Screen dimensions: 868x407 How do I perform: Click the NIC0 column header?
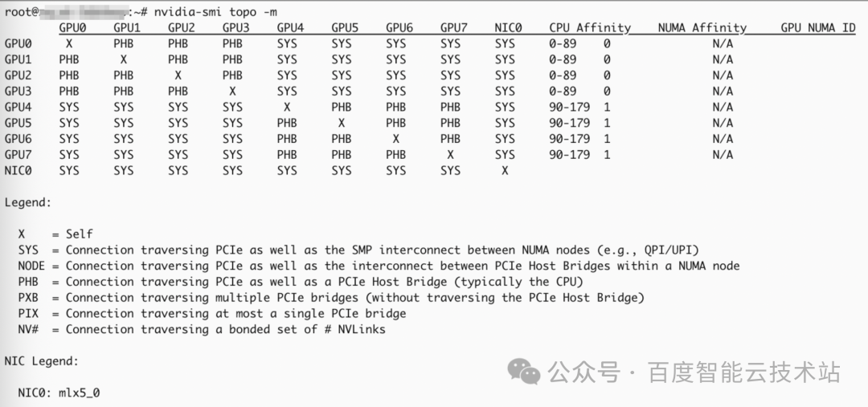(508, 27)
